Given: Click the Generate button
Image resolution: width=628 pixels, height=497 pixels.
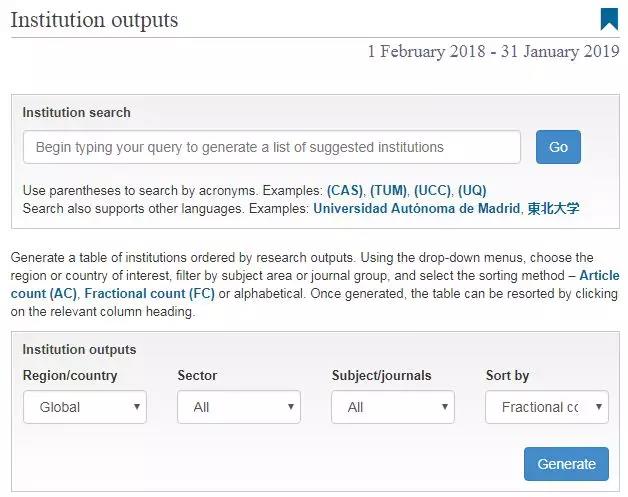Looking at the screenshot, I should tap(566, 464).
